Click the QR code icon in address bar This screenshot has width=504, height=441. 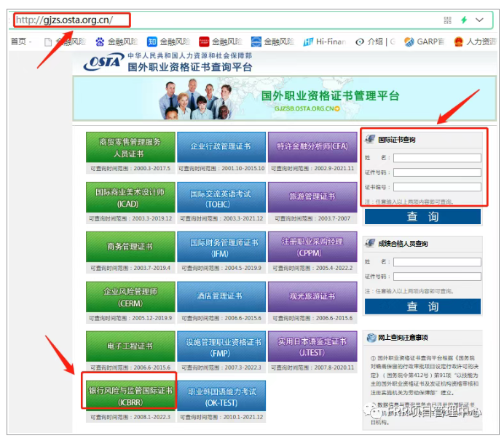pyautogui.click(x=447, y=20)
